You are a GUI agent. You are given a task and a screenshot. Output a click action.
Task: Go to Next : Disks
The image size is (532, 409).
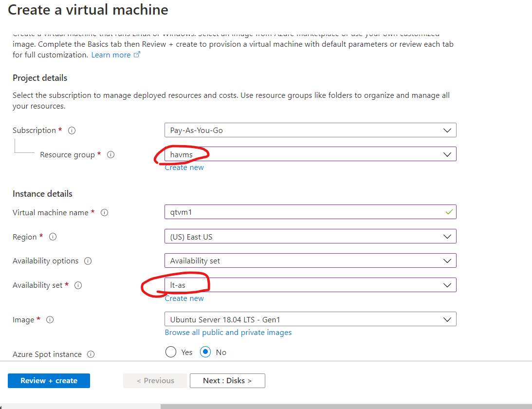[x=227, y=381]
